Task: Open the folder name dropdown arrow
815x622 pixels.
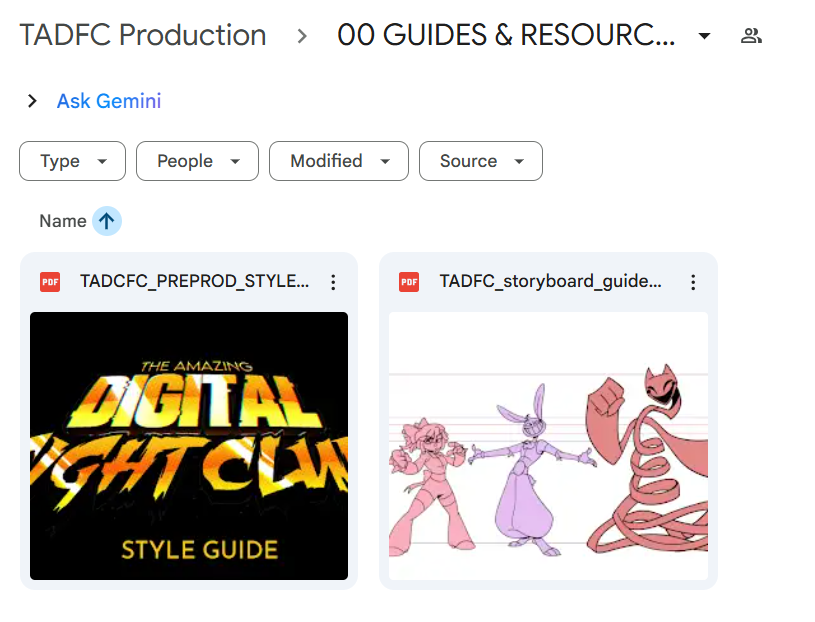Action: tap(703, 35)
